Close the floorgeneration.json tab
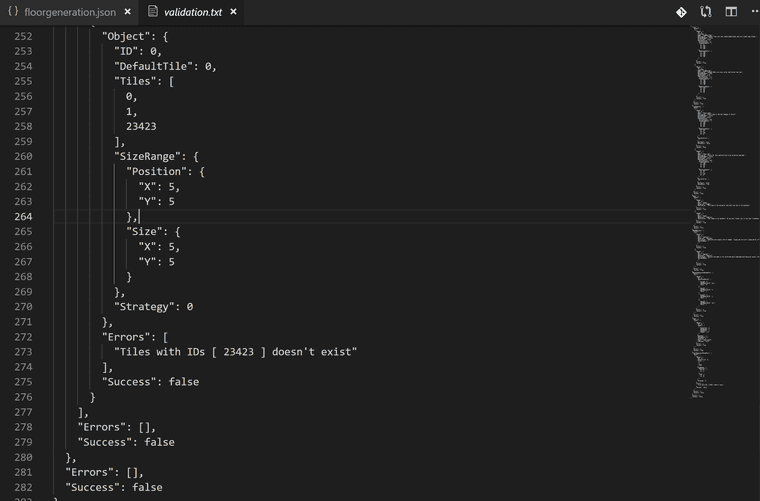The image size is (760, 501). (x=127, y=13)
